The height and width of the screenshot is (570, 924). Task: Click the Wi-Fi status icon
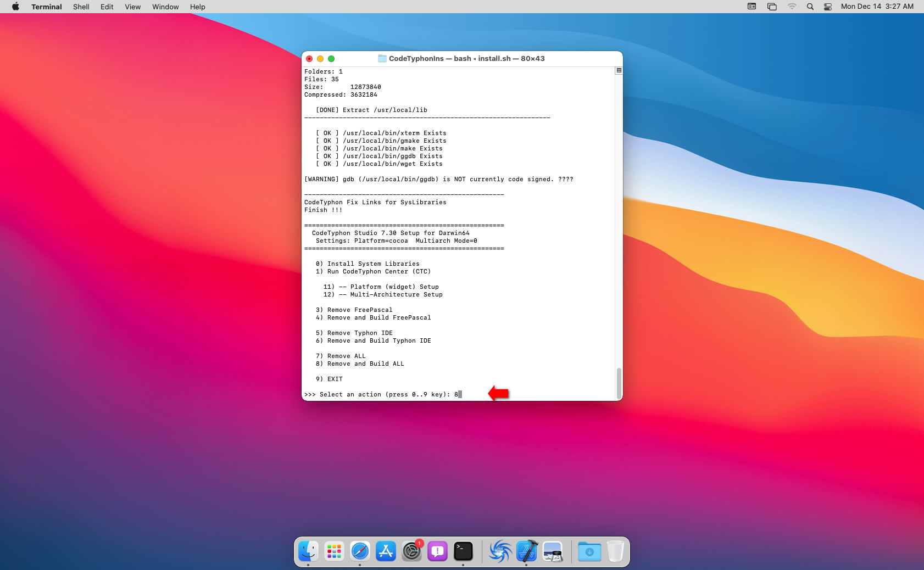pyautogui.click(x=792, y=7)
